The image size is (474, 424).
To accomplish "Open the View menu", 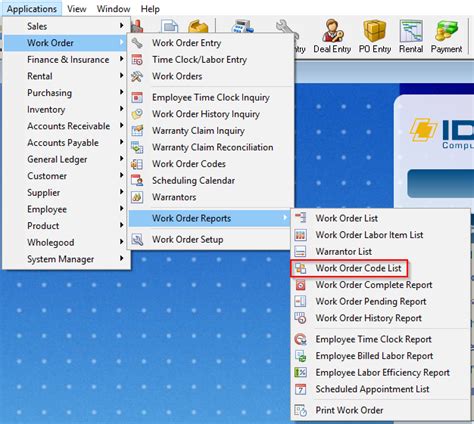I will (77, 9).
